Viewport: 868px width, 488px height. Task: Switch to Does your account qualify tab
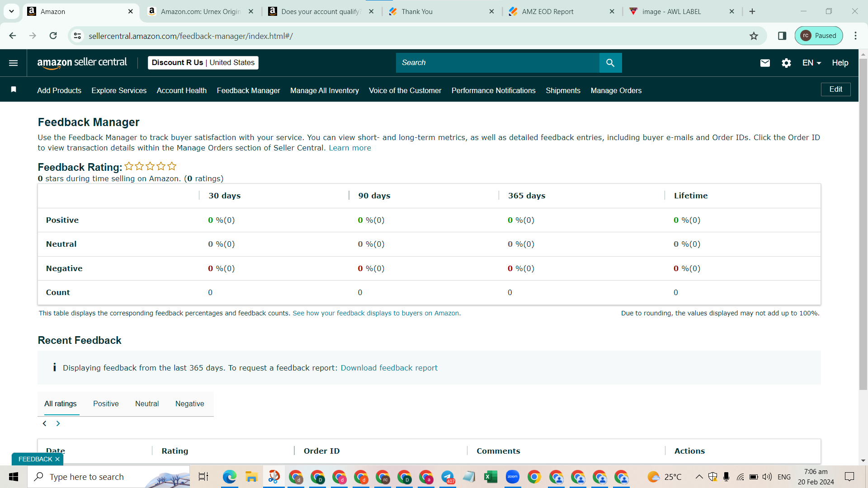321,11
